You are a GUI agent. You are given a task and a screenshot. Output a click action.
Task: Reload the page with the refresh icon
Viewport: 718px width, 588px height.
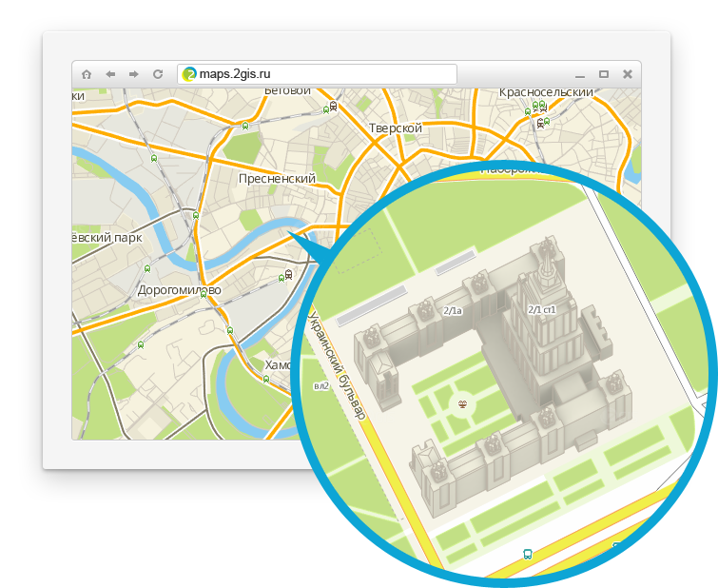158,74
